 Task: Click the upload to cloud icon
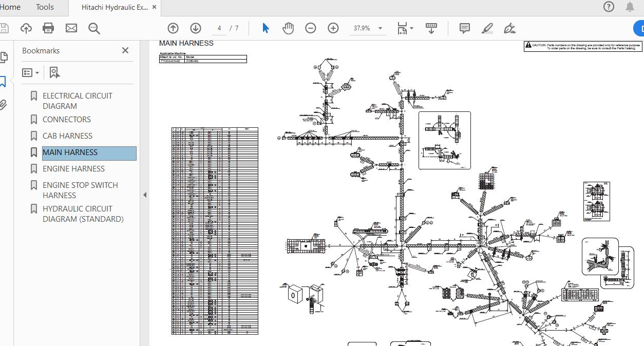(26, 28)
